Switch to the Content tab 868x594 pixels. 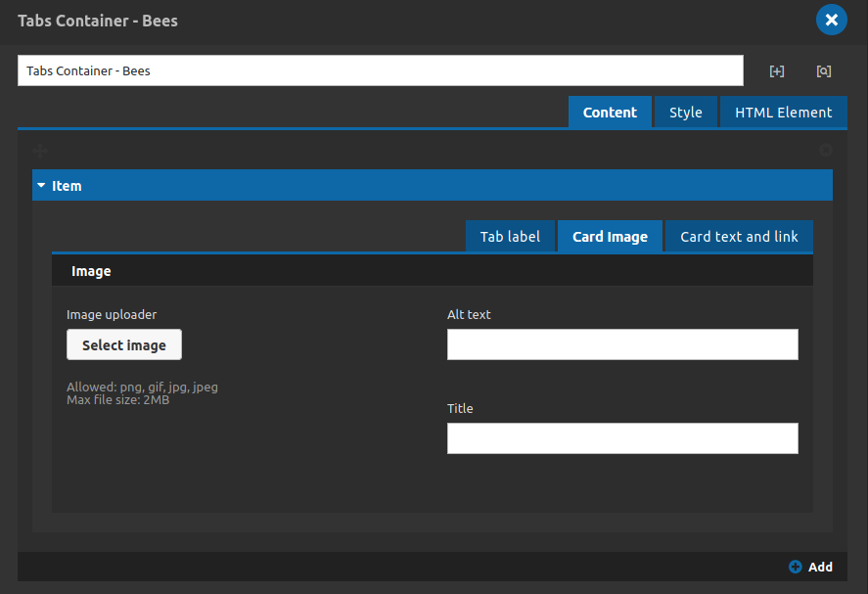(x=610, y=113)
